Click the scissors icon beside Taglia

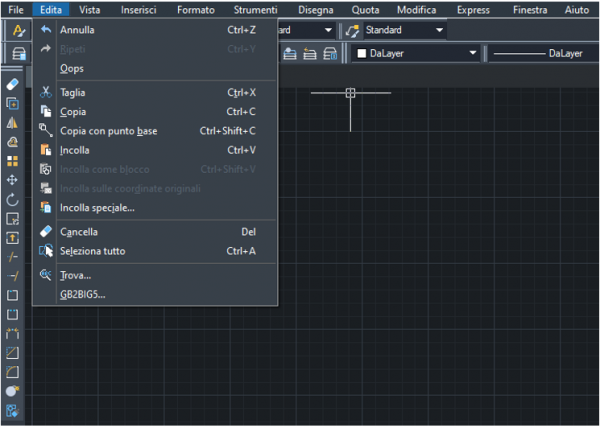pyautogui.click(x=46, y=92)
